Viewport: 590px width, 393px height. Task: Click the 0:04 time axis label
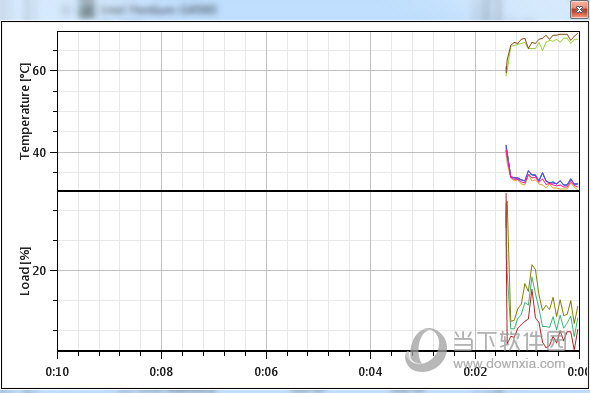point(370,372)
